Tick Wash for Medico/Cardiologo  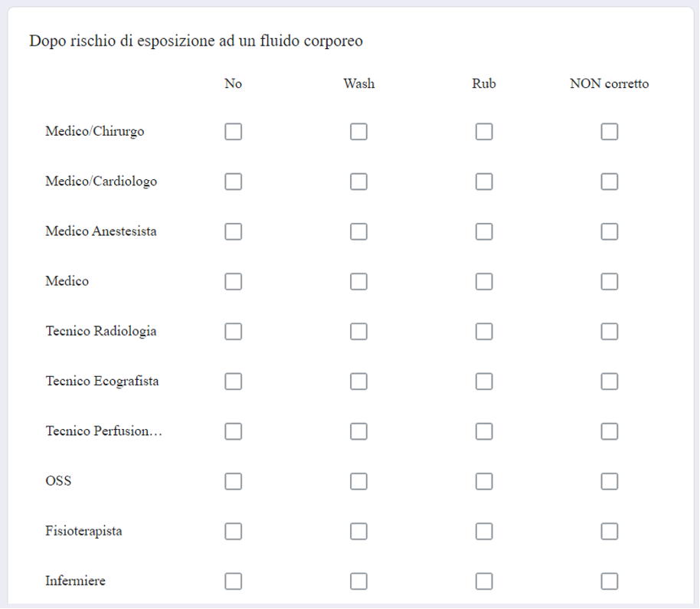click(358, 182)
